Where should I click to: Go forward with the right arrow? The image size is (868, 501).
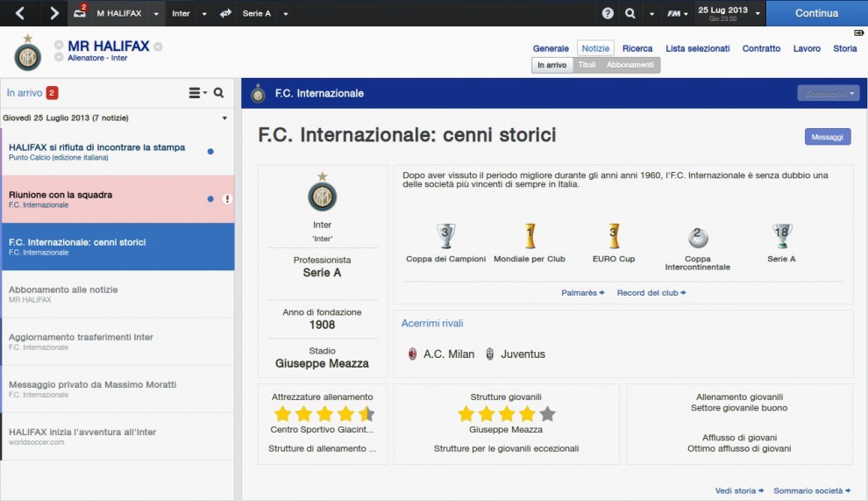[x=53, y=13]
